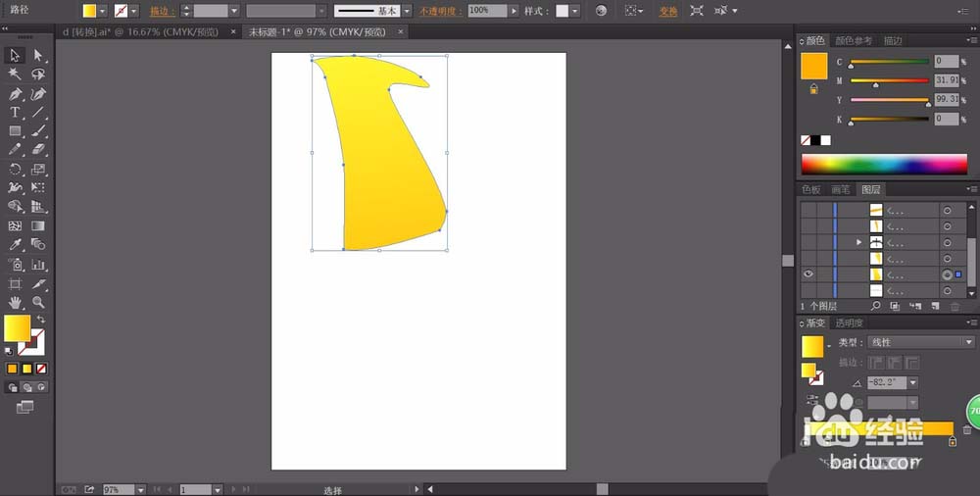
Task: Select the Rotate tool
Action: point(15,169)
